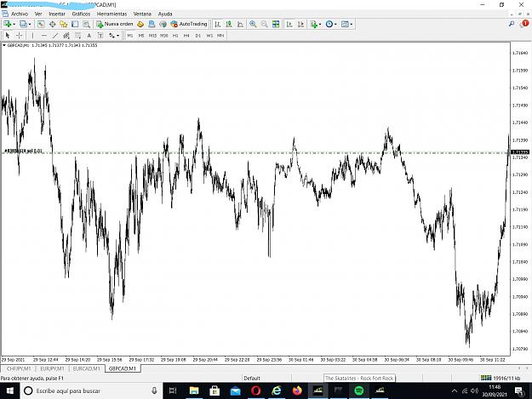Show hidden system tray icons chevron
The image size is (532, 399).
tap(455, 390)
